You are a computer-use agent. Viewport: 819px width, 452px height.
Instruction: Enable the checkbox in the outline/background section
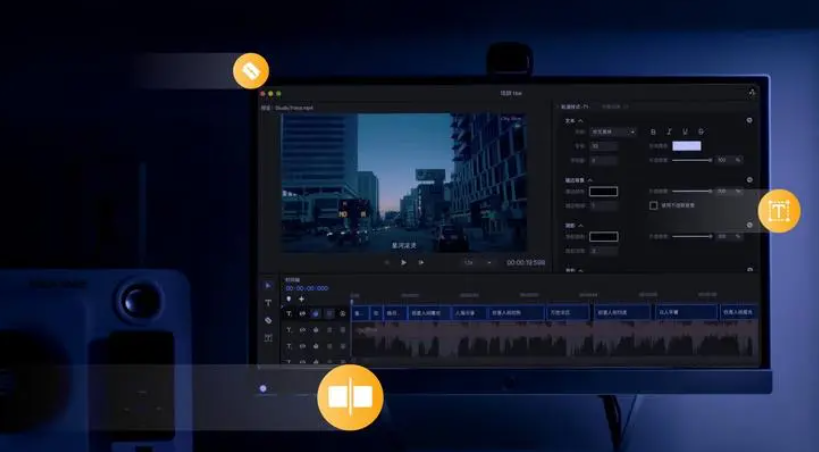coord(654,205)
